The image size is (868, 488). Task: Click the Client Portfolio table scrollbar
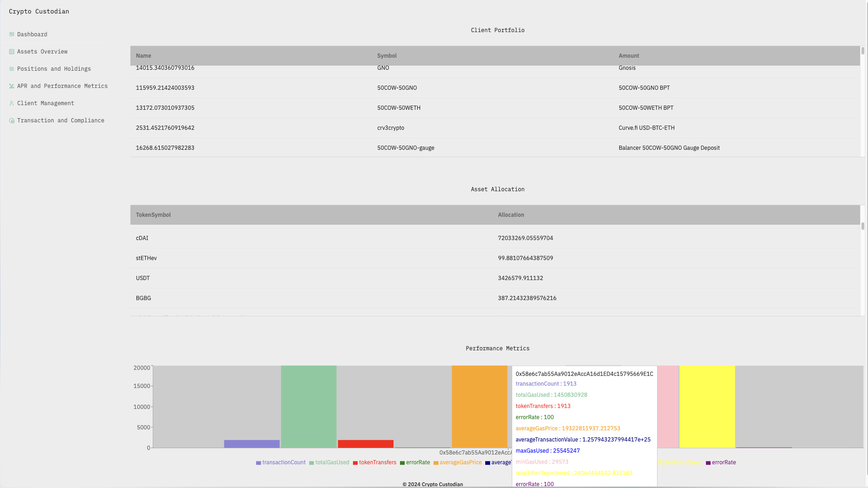[x=862, y=51]
